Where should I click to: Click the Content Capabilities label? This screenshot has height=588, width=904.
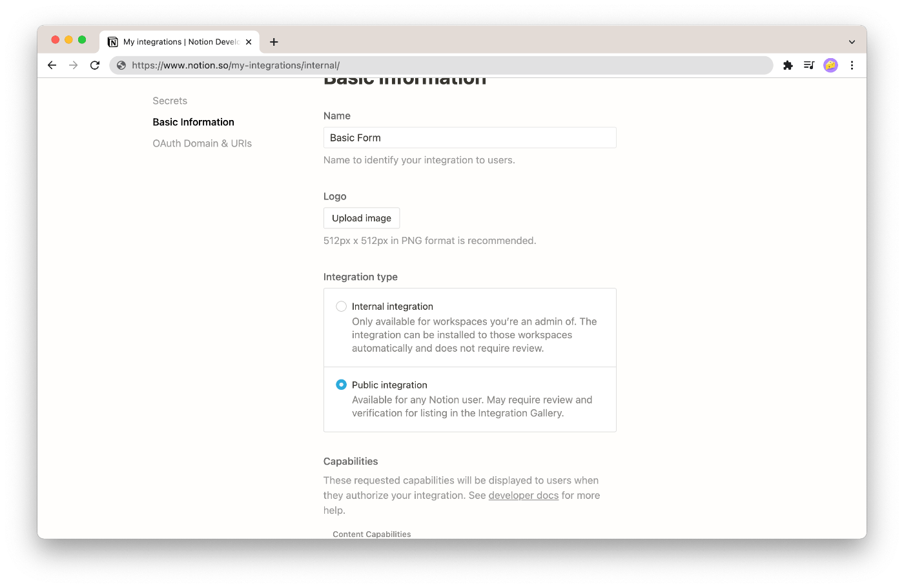(372, 534)
